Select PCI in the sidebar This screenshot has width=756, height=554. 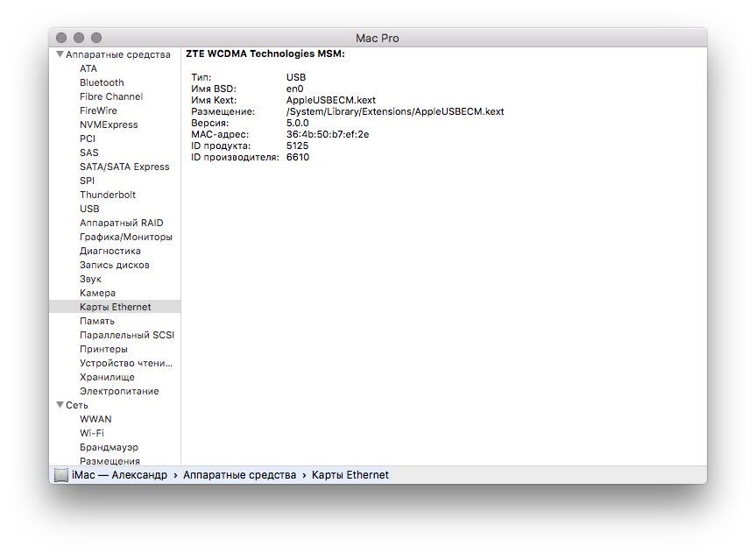pos(88,138)
